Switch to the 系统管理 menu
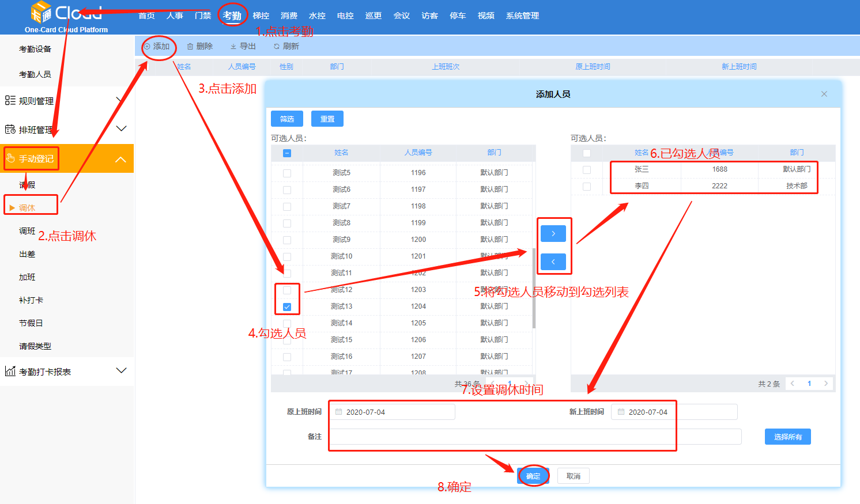Image resolution: width=860 pixels, height=504 pixels. coord(522,16)
